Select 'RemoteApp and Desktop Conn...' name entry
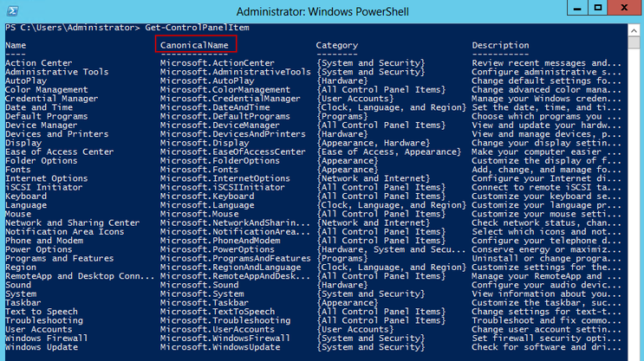 click(80, 276)
